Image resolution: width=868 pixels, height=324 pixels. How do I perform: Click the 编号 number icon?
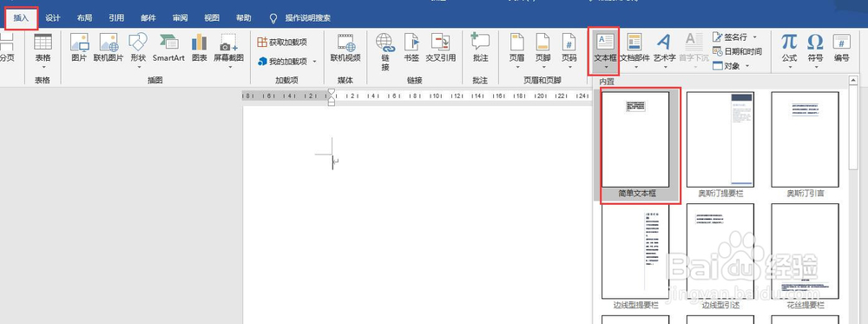(841, 47)
